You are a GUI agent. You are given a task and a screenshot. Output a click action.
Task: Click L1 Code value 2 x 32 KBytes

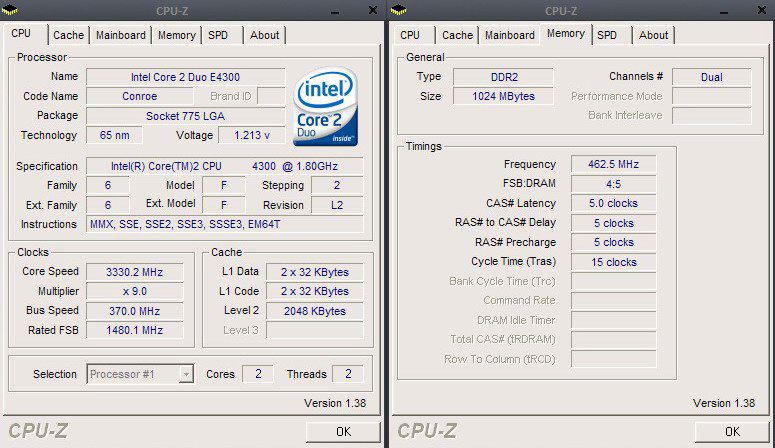coord(315,291)
